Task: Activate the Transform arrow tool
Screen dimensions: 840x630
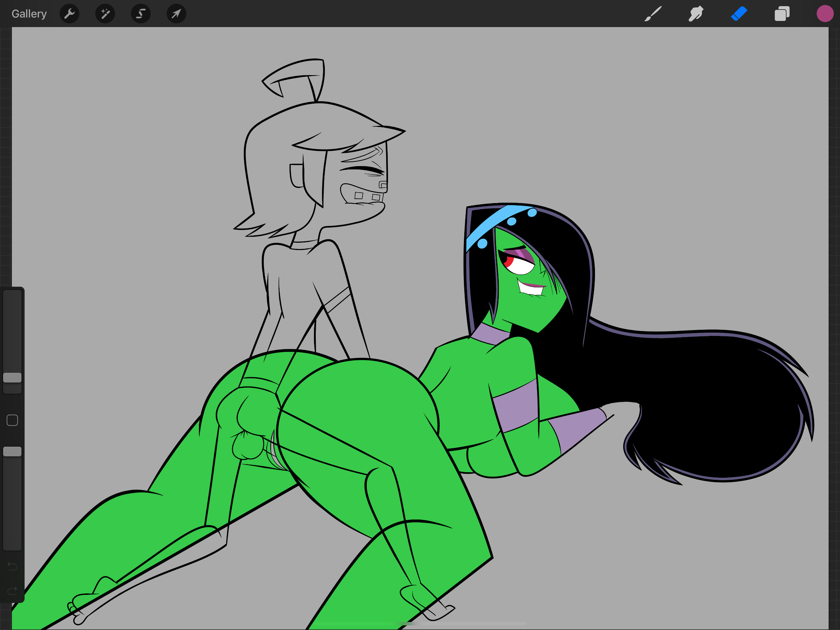Action: point(176,14)
